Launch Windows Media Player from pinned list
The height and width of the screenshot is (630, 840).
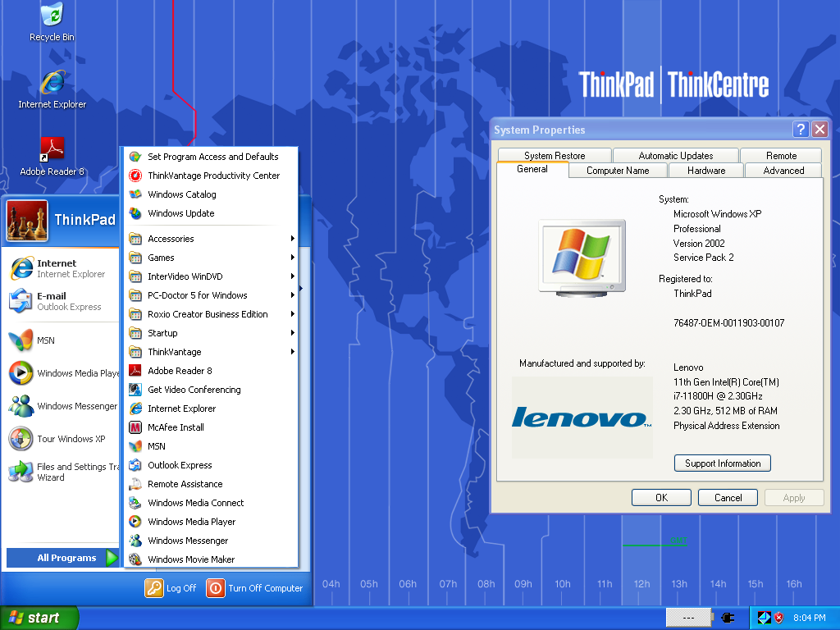[21, 373]
